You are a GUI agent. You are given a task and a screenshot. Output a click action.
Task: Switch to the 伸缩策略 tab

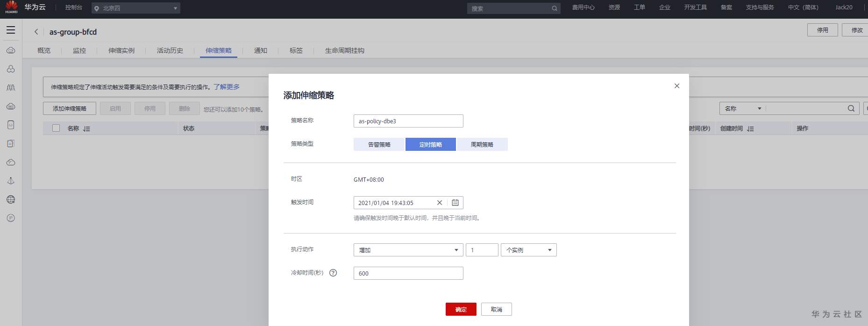click(x=219, y=50)
